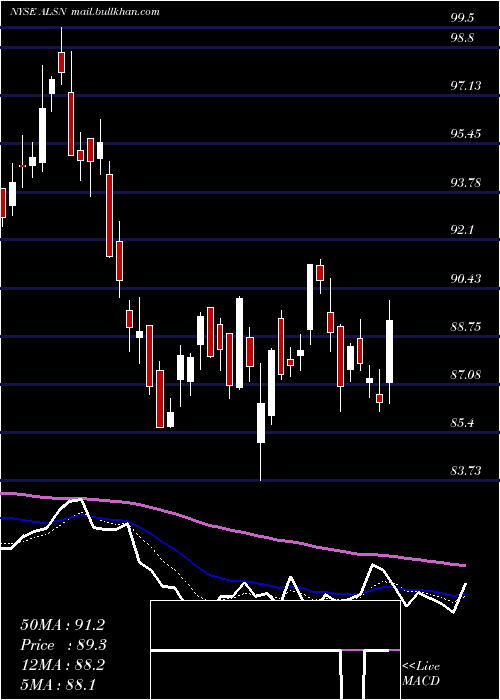Click the 12MA : 88.2 readout

[x=62, y=665]
